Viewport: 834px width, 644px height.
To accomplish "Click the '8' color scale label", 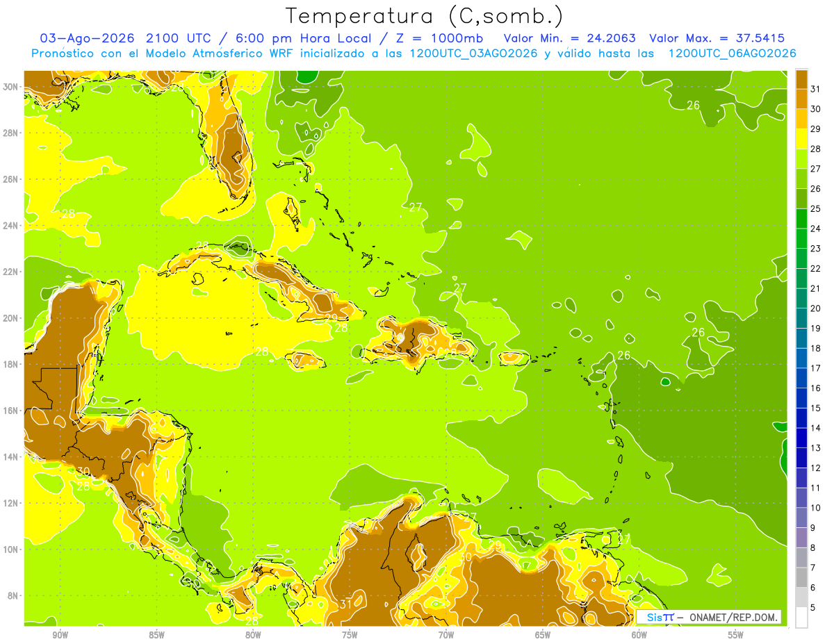I will pos(813,547).
